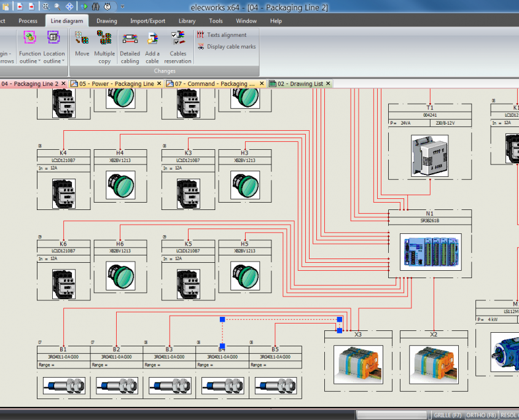Close the 07 - Command tab
The image size is (519, 420).
(x=262, y=84)
